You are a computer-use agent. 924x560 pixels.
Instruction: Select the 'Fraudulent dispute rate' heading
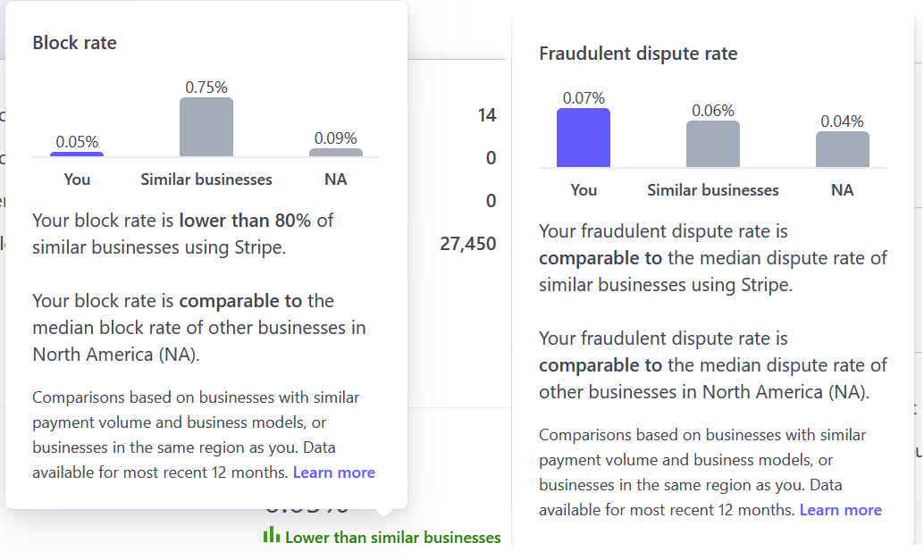[x=637, y=53]
